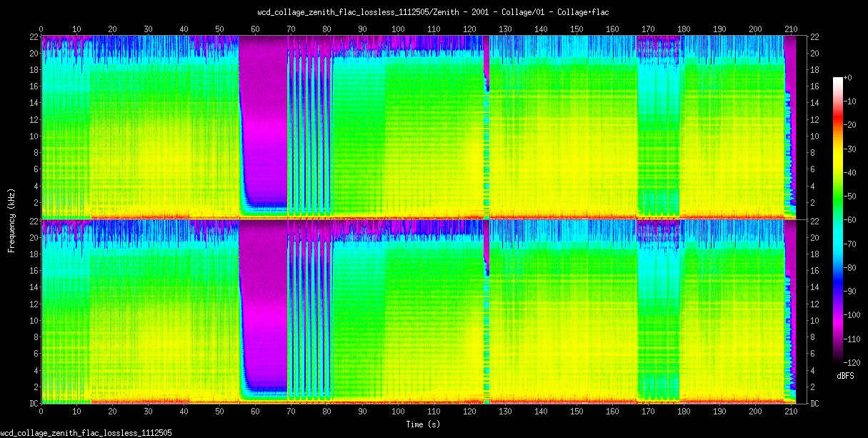Select the 150 tick on top time axis
The image size is (868, 438).
tap(577, 29)
